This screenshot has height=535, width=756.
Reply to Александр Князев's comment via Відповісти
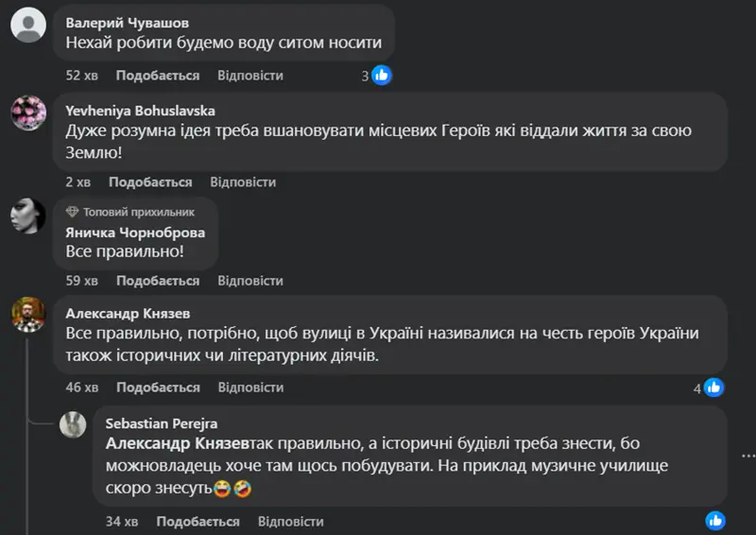coord(250,388)
